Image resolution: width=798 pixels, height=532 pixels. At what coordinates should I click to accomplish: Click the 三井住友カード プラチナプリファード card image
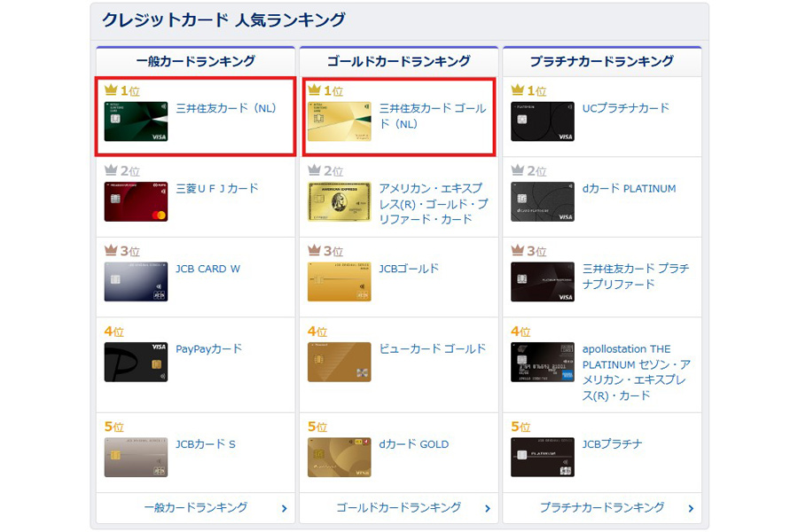543,282
